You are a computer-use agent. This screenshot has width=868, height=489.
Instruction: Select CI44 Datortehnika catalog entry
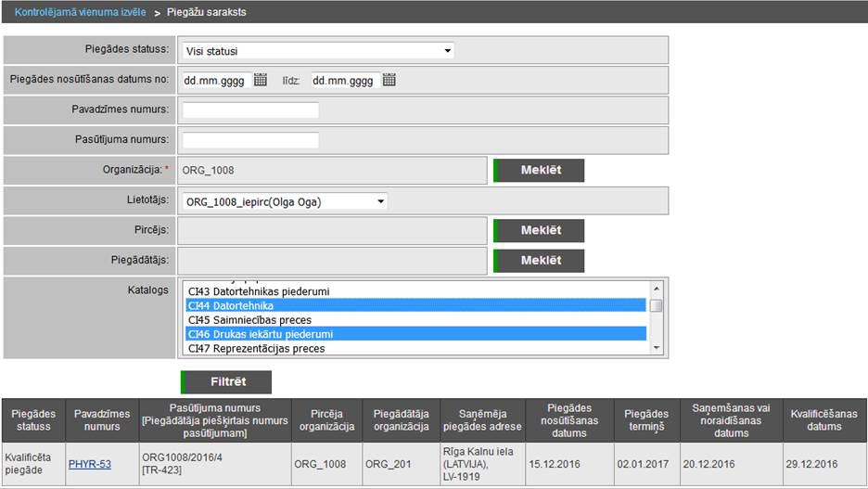(230, 305)
